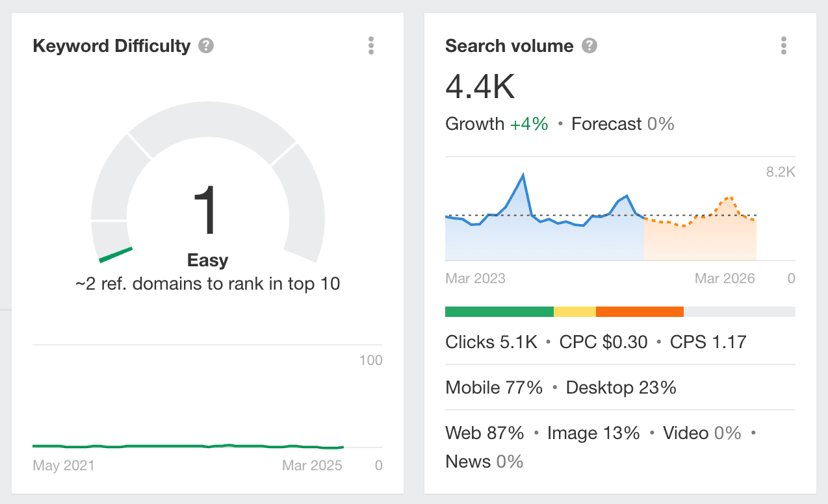Select the green segment of the clicks bar
Screen dimensions: 828x504
[x=499, y=312]
